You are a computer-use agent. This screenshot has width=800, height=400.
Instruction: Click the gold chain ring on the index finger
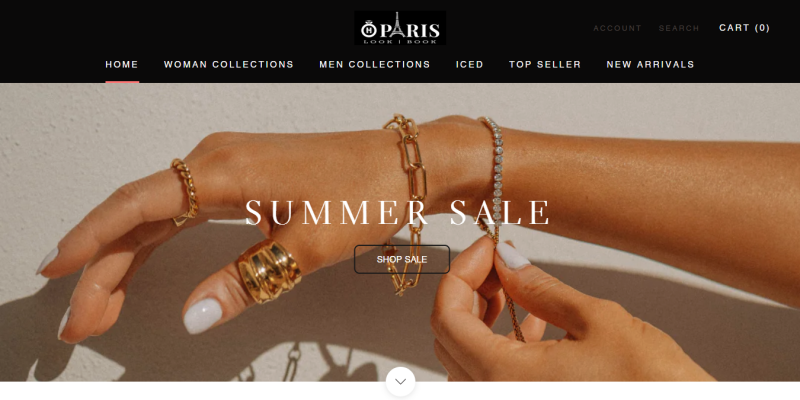185,192
